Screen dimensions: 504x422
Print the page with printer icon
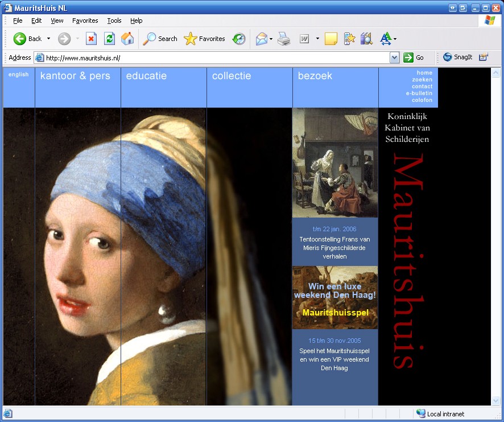pos(283,39)
